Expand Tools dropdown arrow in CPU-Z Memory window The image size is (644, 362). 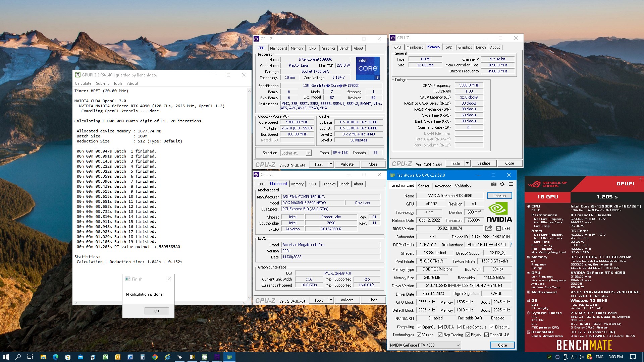click(467, 163)
